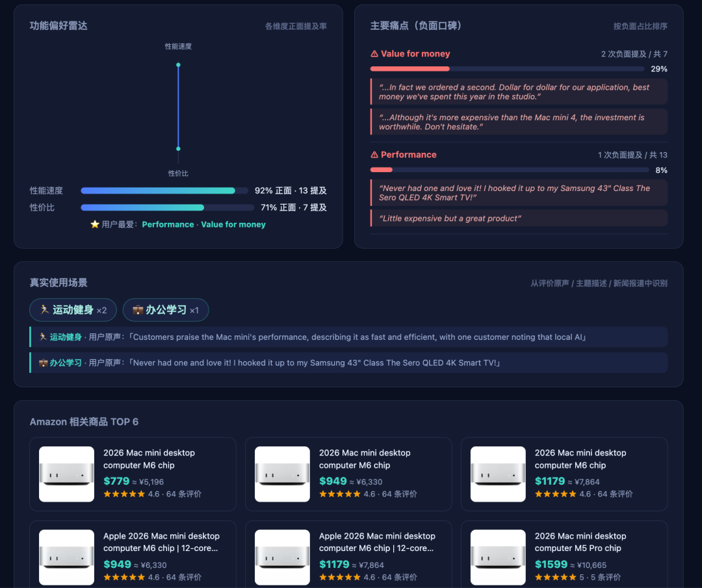
Task: Open the 12-core $949 Mac mini thumbnail
Action: (x=67, y=557)
